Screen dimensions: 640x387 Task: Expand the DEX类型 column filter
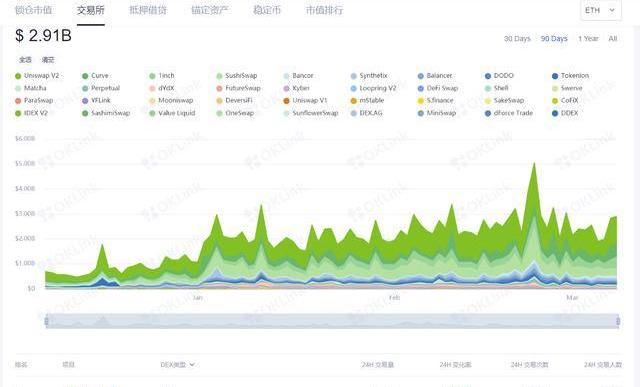point(177,364)
